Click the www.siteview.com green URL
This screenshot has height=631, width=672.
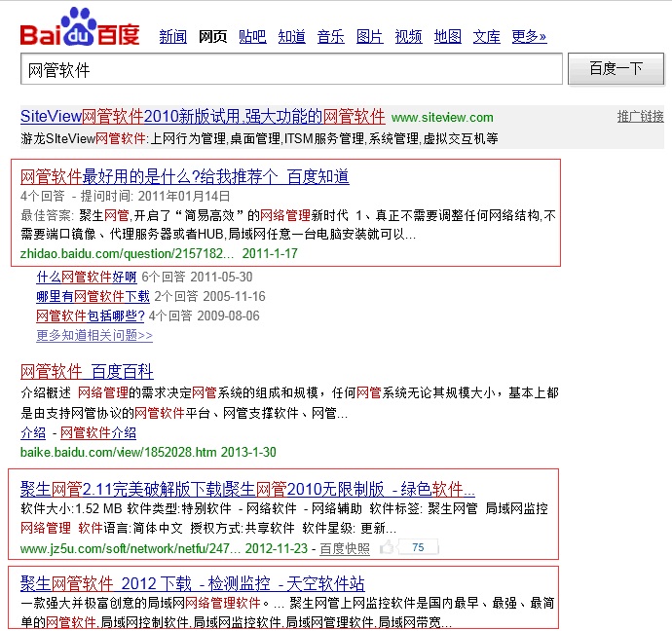[442, 118]
